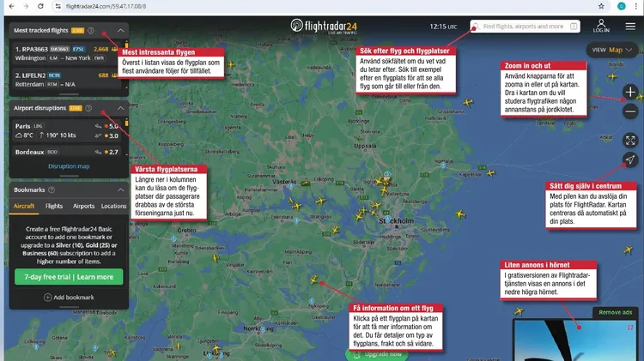Viewport: 644px width, 361px height.
Task: Go forward with the browser forward arrow
Action: [26, 6]
